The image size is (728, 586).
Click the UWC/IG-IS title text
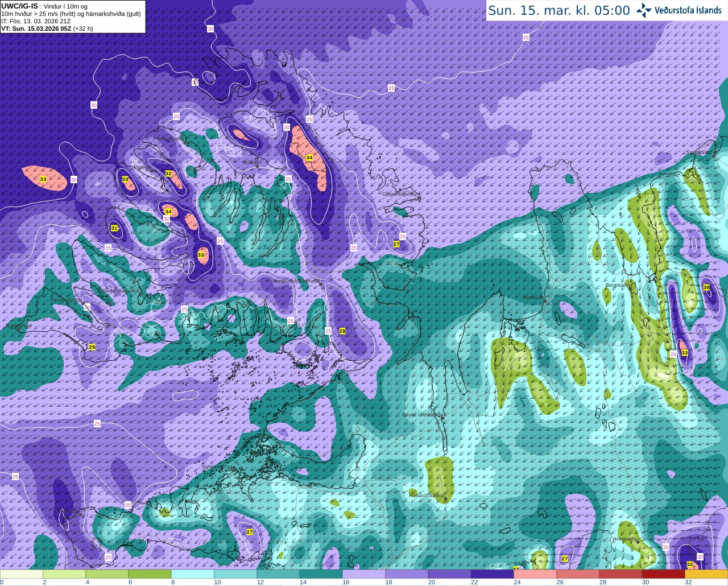(x=19, y=6)
